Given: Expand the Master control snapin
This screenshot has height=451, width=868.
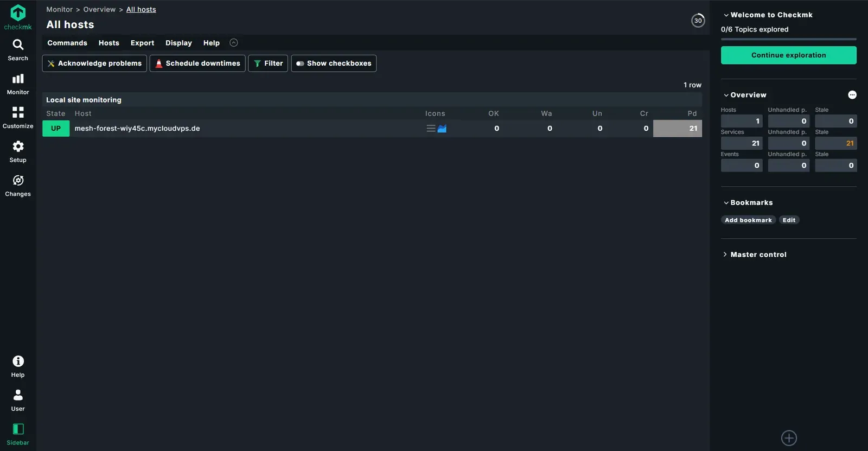Looking at the screenshot, I should point(755,255).
